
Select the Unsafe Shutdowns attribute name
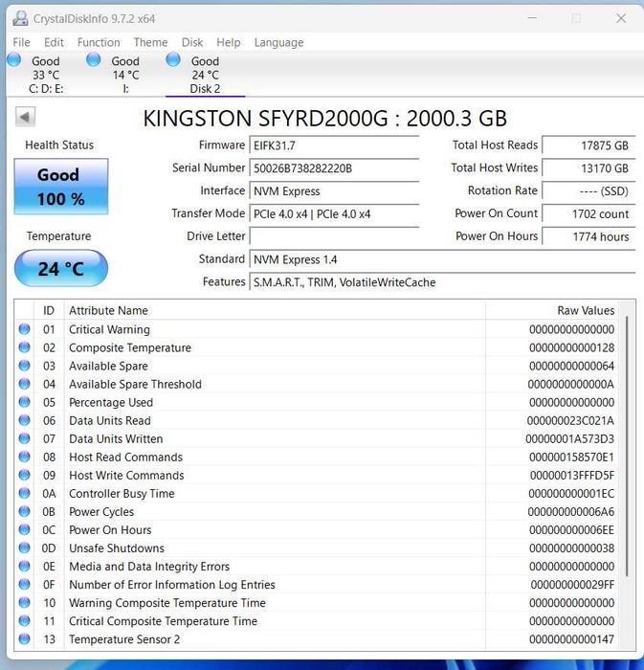pyautogui.click(x=117, y=548)
